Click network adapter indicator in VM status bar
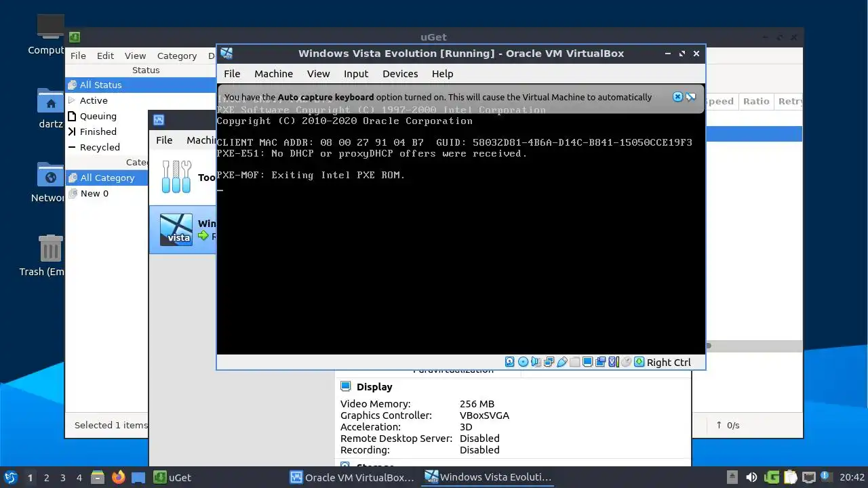The width and height of the screenshot is (868, 488). click(x=549, y=362)
